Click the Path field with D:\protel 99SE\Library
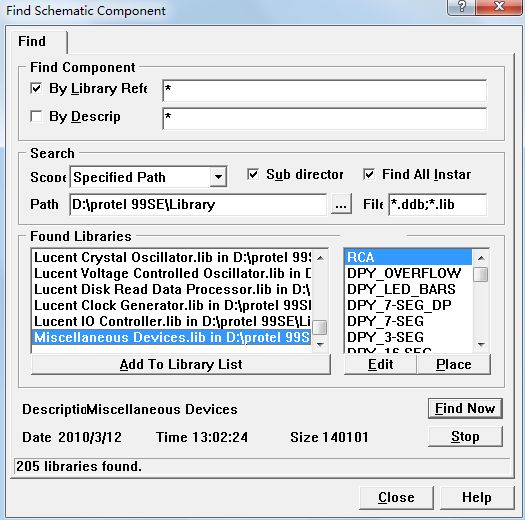 coord(198,205)
